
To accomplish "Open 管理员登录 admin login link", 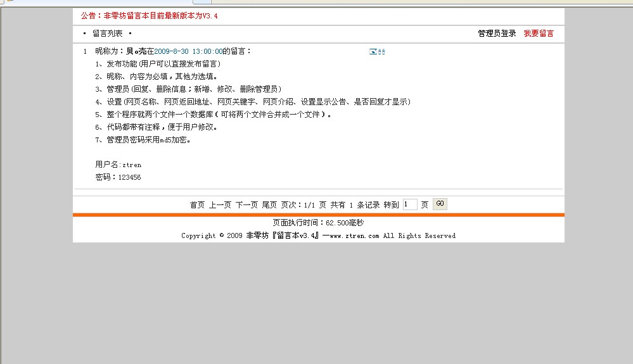I will pos(497,34).
